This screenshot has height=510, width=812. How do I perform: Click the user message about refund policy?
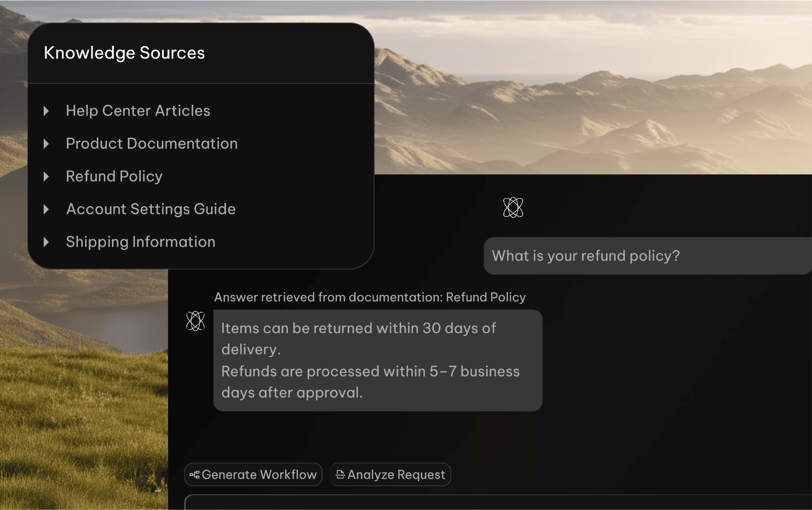585,256
